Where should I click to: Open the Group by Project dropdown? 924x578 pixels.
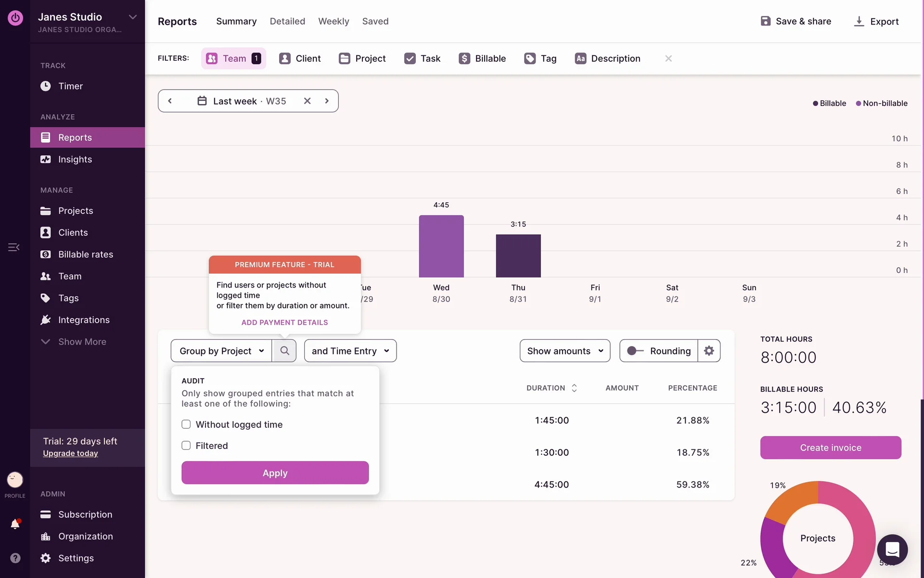(221, 351)
